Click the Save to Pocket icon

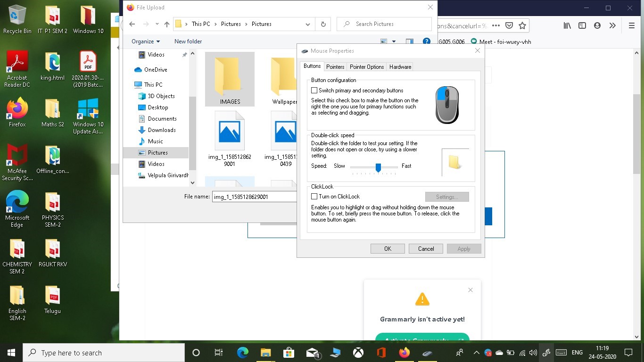pyautogui.click(x=509, y=25)
